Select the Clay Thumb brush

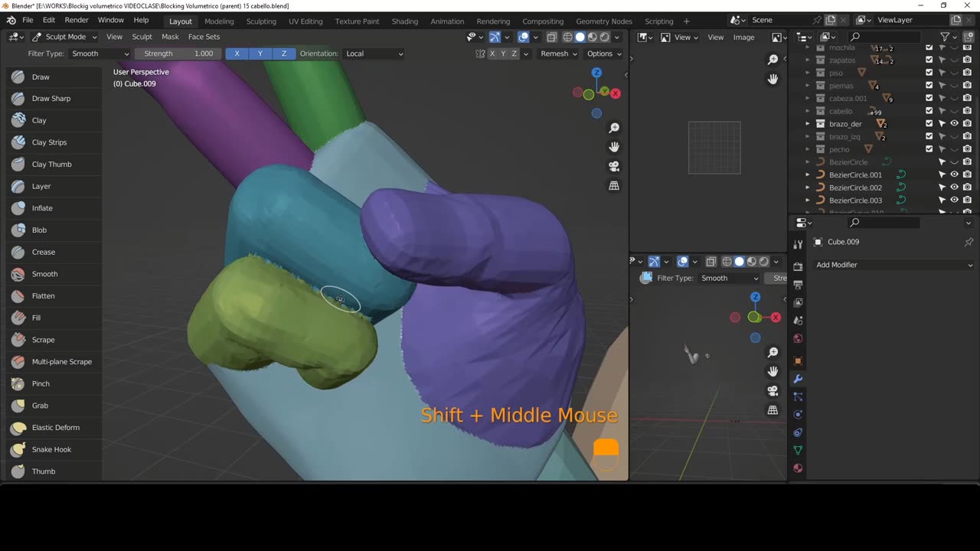pyautogui.click(x=54, y=165)
